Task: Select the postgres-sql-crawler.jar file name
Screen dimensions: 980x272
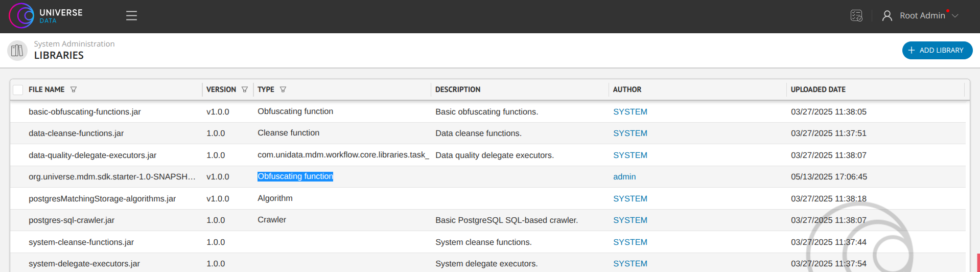Action: tap(72, 220)
